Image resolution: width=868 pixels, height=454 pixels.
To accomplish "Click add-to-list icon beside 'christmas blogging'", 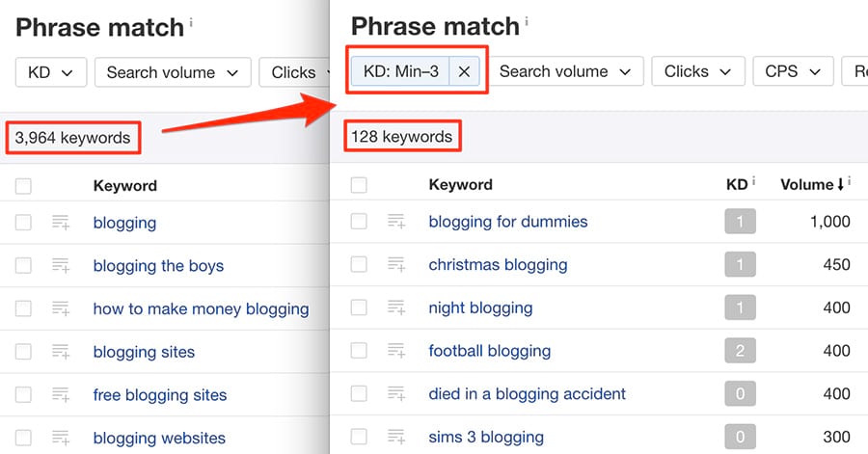I will tap(396, 265).
